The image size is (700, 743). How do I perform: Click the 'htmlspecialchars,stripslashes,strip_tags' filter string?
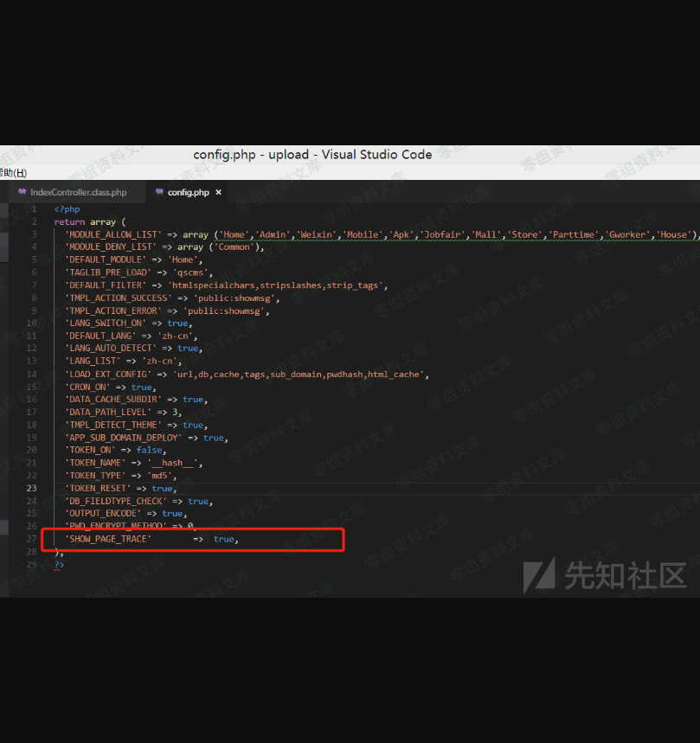coord(277,285)
